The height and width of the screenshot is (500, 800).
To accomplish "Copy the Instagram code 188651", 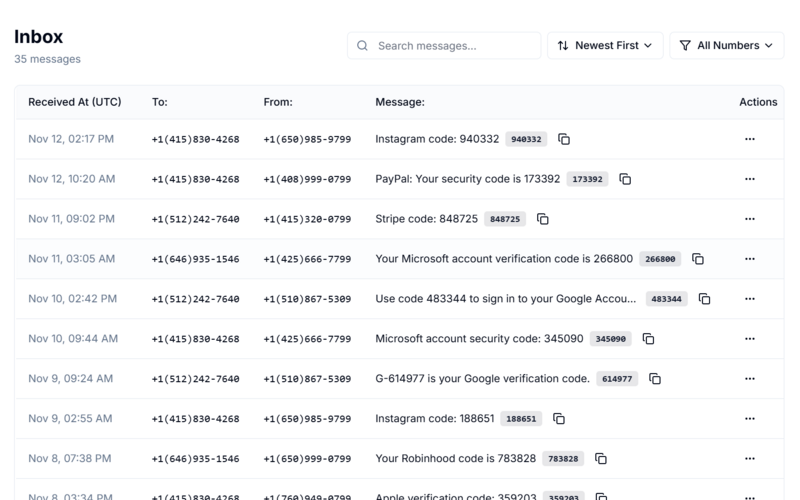I will point(559,419).
